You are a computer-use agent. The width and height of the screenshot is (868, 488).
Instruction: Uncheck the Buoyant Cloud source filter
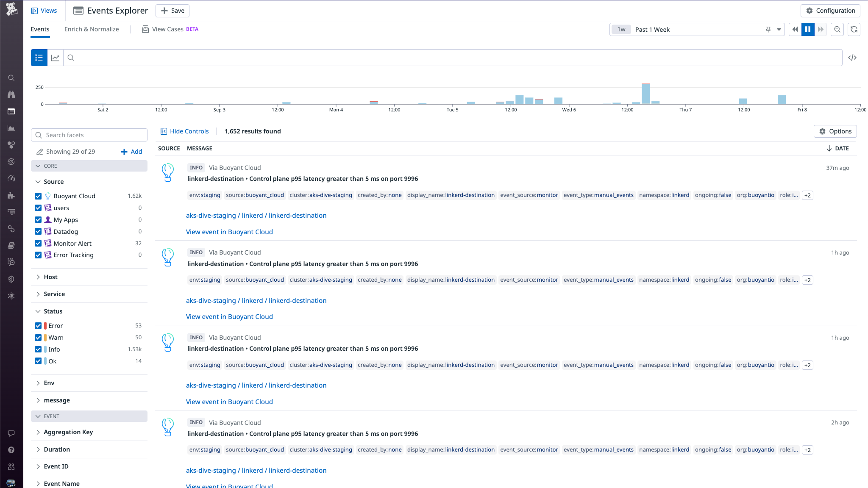point(38,196)
